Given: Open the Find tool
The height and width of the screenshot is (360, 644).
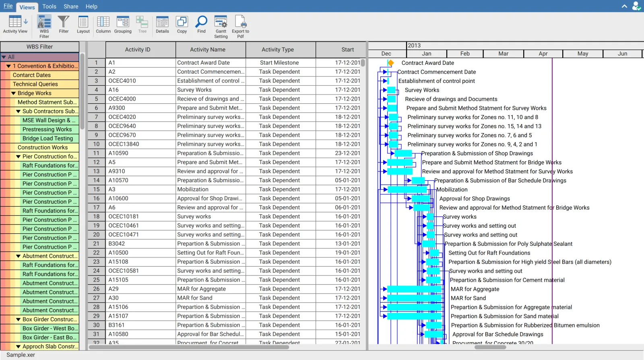Looking at the screenshot, I should click(201, 25).
